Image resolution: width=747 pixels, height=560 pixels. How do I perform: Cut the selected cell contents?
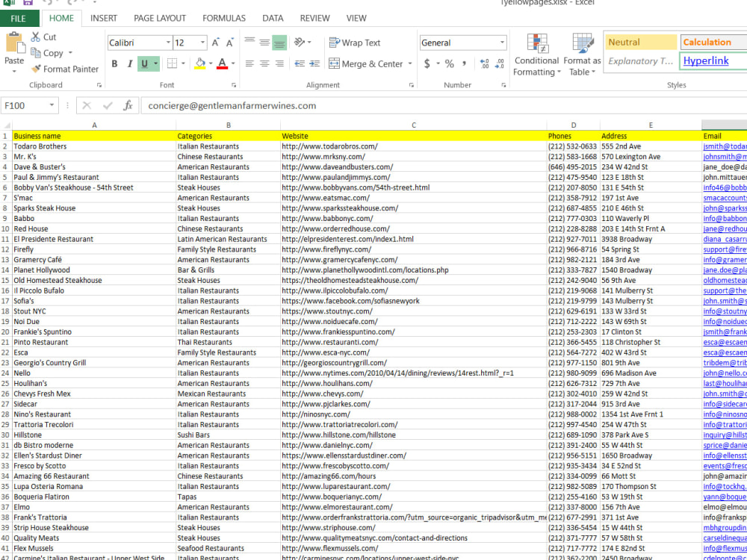pyautogui.click(x=43, y=37)
